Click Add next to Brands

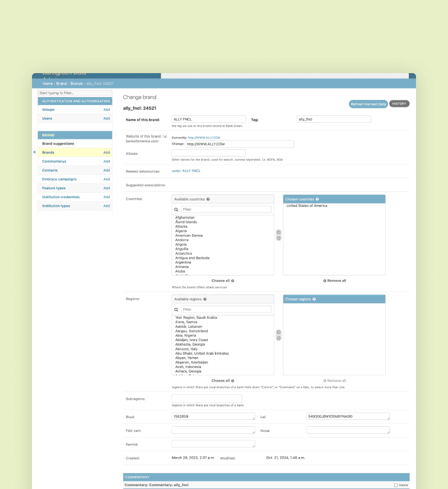[107, 153]
